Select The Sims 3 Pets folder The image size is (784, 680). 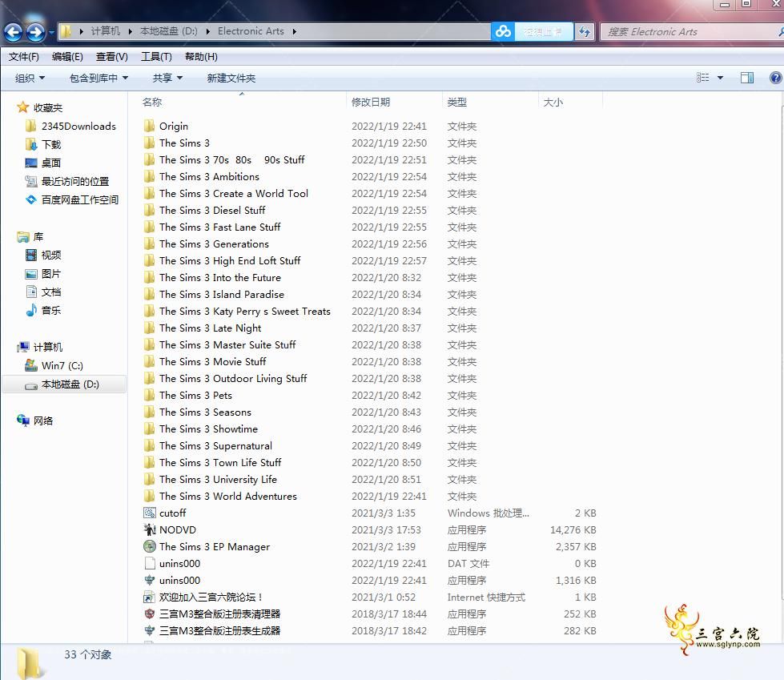tap(195, 396)
